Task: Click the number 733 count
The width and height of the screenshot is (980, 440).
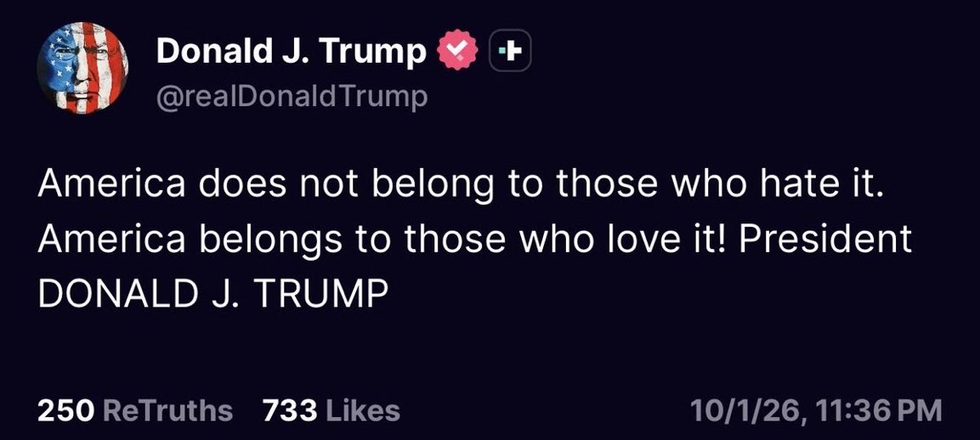Action: pos(291,410)
